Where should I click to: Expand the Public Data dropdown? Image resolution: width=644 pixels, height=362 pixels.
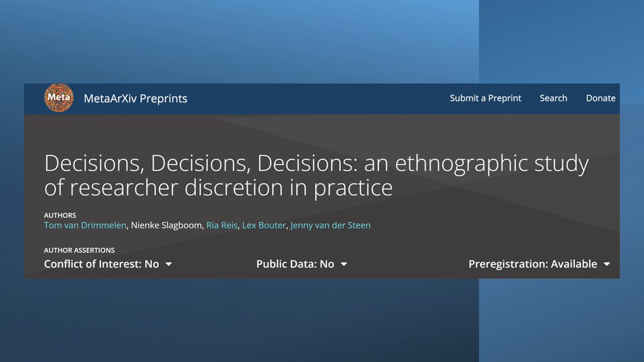pos(302,264)
